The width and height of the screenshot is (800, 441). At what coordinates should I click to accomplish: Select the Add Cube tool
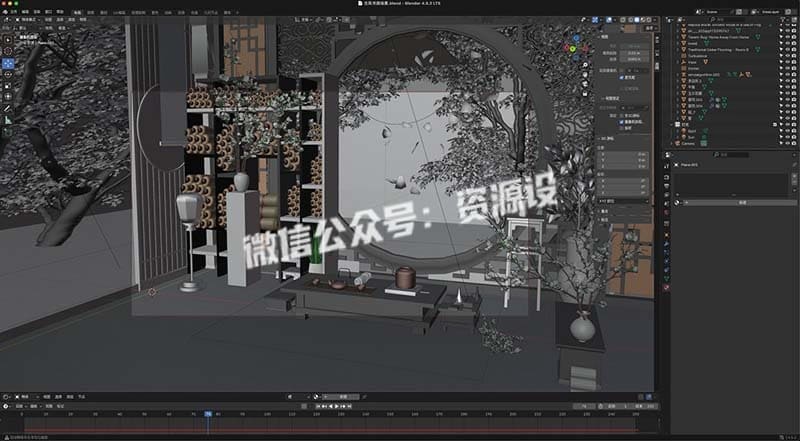pos(8,132)
